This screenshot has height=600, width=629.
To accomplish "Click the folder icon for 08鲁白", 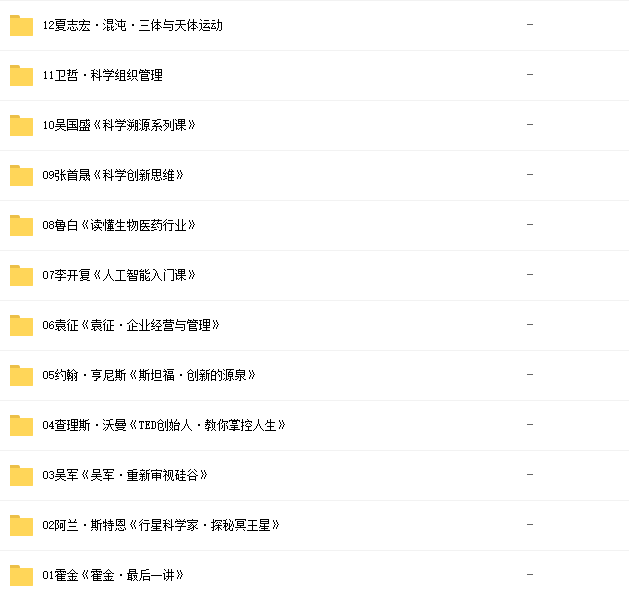I will 21,225.
